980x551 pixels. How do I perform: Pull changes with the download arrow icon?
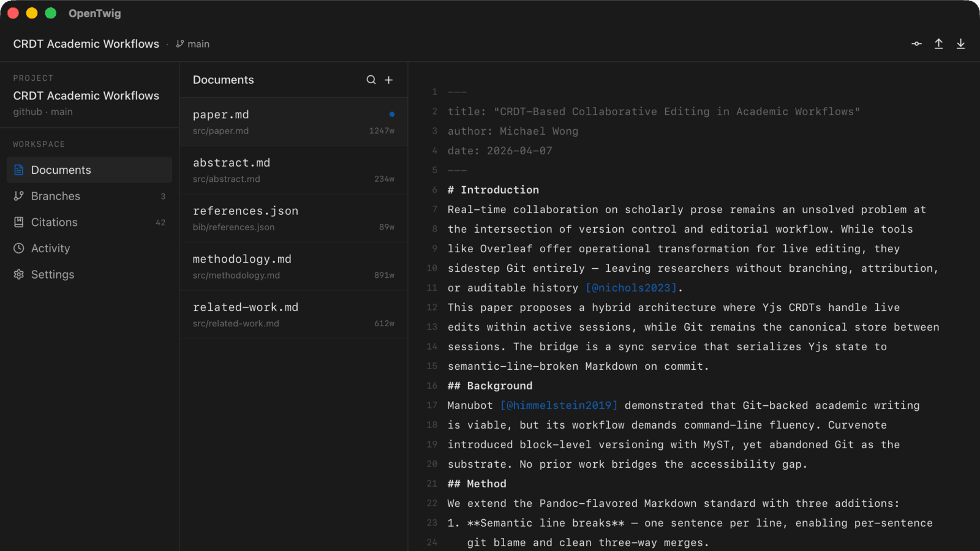pyautogui.click(x=960, y=44)
